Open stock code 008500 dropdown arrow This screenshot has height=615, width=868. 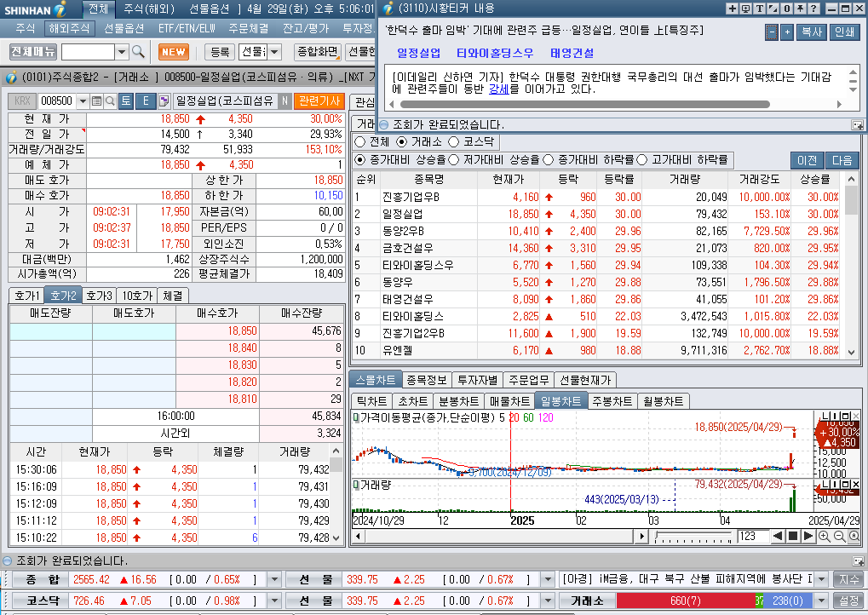point(83,101)
